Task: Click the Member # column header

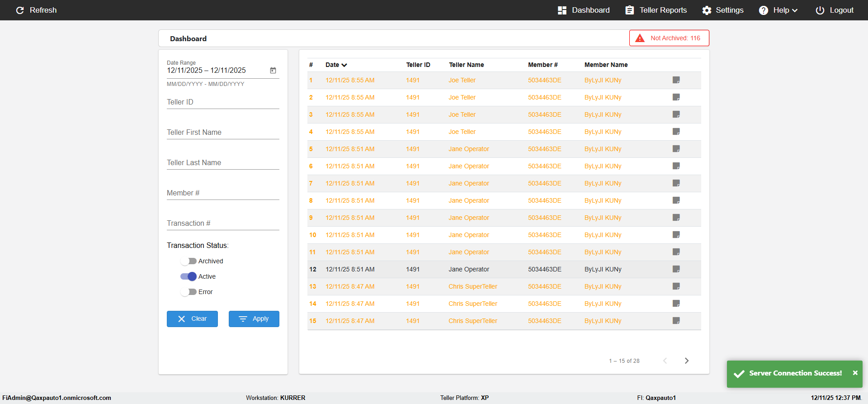Action: (x=543, y=65)
